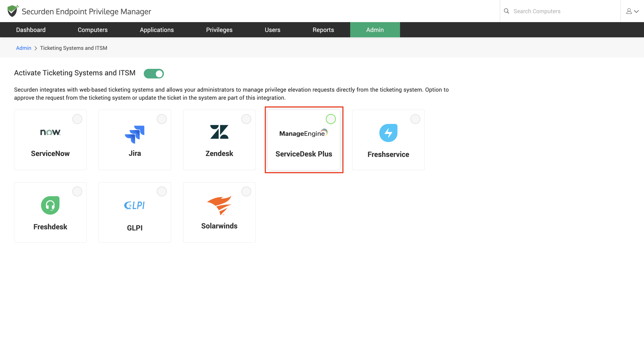
Task: Click the Jira label
Action: [135, 153]
